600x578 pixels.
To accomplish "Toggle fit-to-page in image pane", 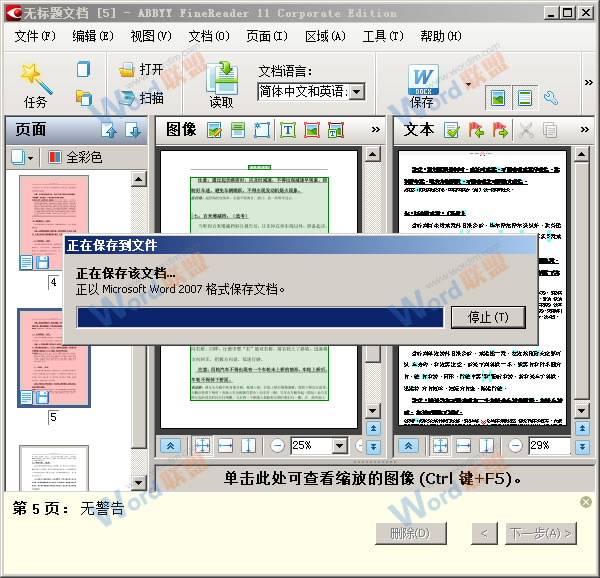I will coord(202,446).
